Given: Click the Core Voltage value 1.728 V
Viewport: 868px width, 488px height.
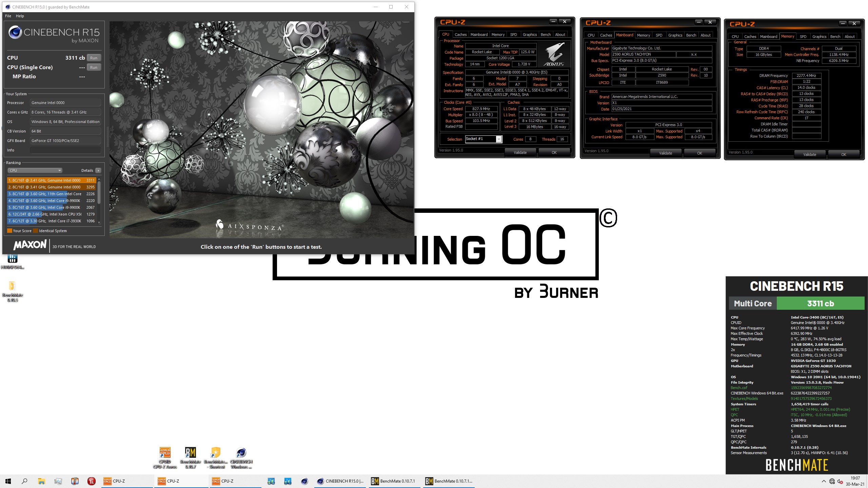Looking at the screenshot, I should pos(524,64).
